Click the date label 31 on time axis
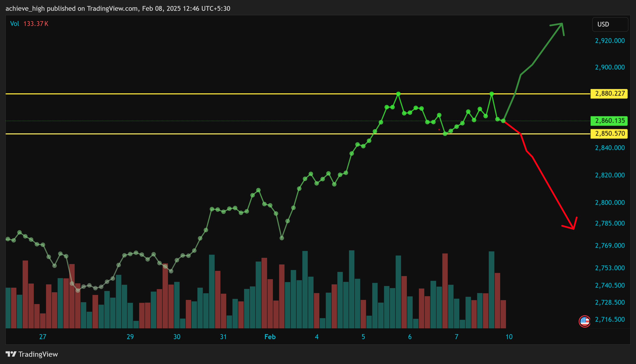Screen dimensions: 636x364 tap(223, 337)
